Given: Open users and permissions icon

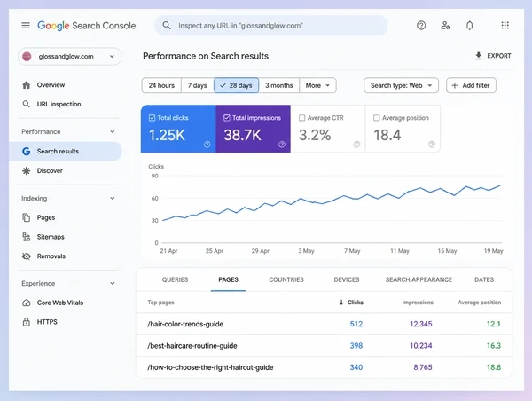Looking at the screenshot, I should 445,26.
